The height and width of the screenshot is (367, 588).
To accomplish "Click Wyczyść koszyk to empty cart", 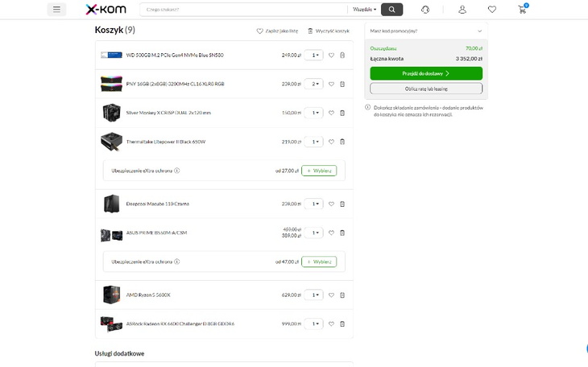I will [x=329, y=31].
